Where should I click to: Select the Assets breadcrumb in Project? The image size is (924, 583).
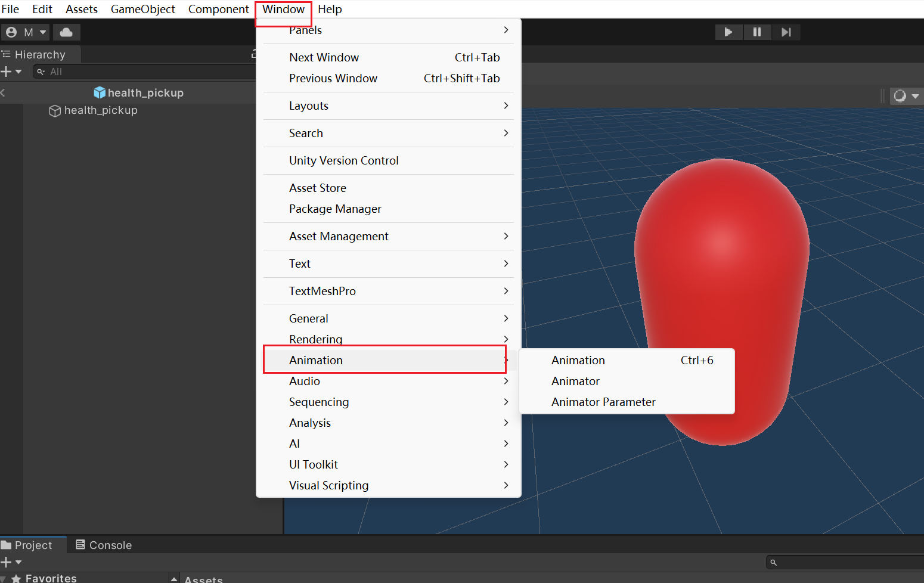pyautogui.click(x=203, y=579)
